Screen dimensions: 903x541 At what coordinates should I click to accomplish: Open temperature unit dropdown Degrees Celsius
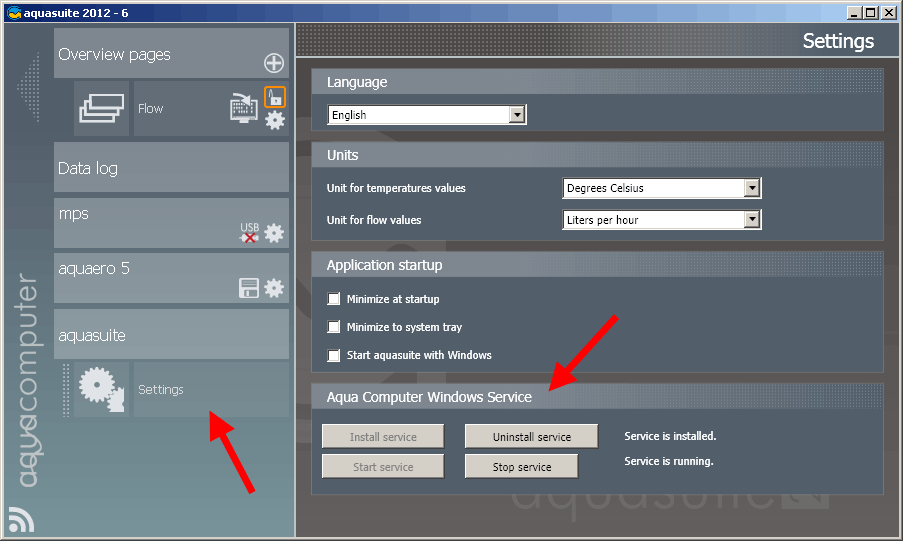(x=662, y=188)
